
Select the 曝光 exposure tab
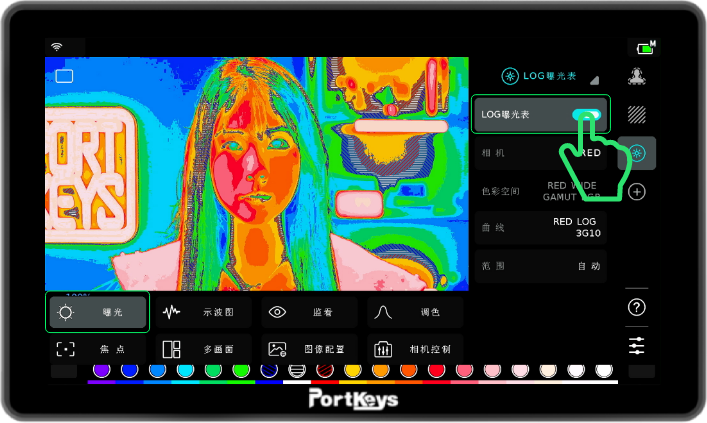click(98, 312)
